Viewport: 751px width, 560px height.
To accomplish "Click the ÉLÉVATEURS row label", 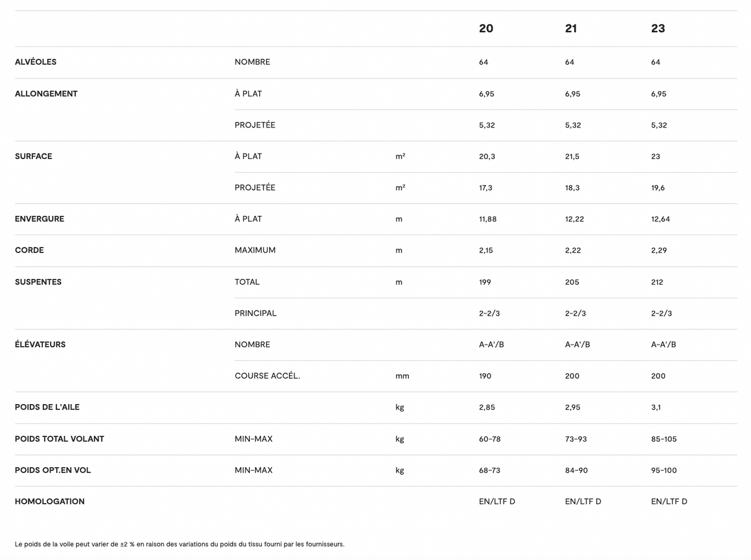I will [40, 345].
